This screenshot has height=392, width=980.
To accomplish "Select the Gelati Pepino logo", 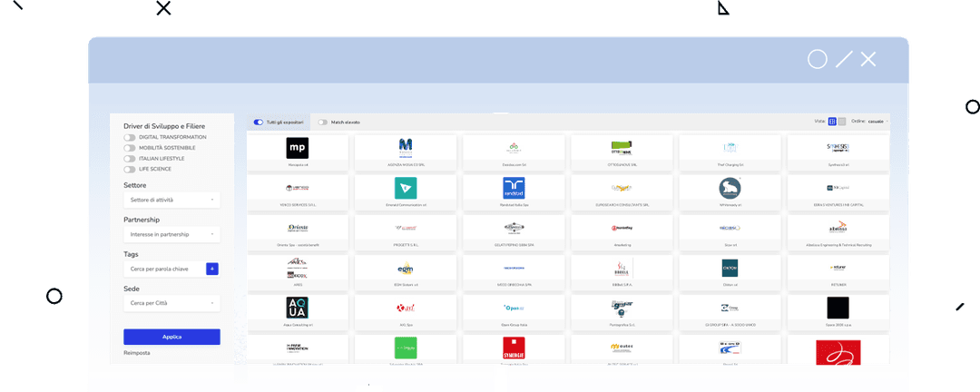I will 514,228.
